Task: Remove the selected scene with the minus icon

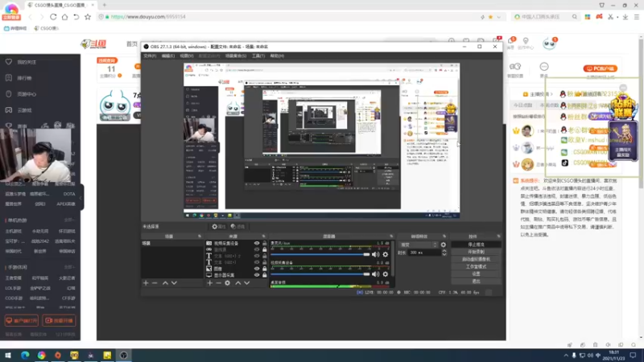Action: click(x=155, y=283)
